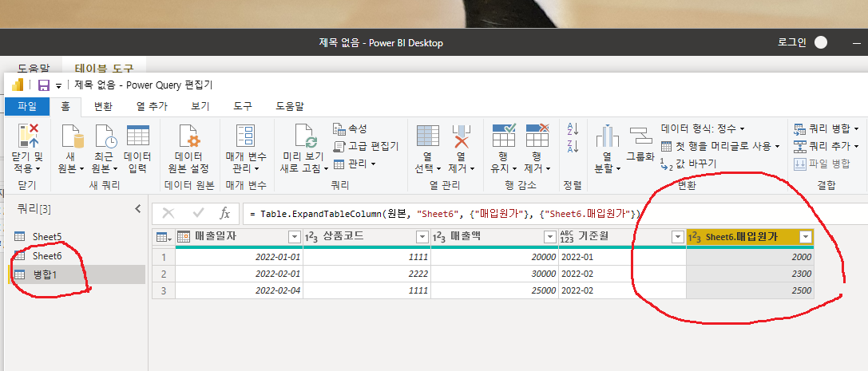Open Append Queries (쿼리 추가) dropdown
The width and height of the screenshot is (868, 371).
click(826, 147)
